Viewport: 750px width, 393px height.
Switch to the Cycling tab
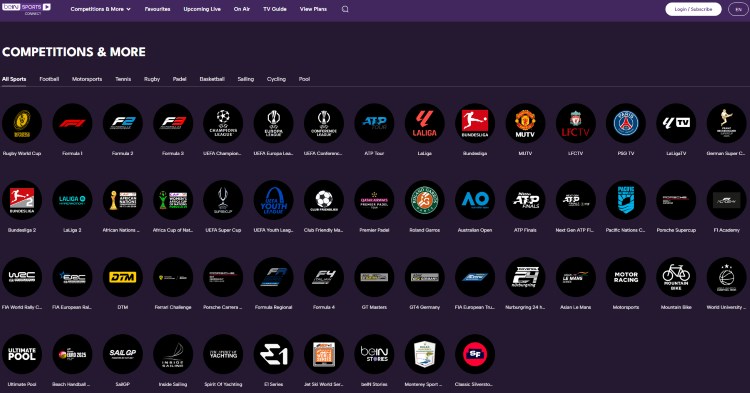pos(276,79)
